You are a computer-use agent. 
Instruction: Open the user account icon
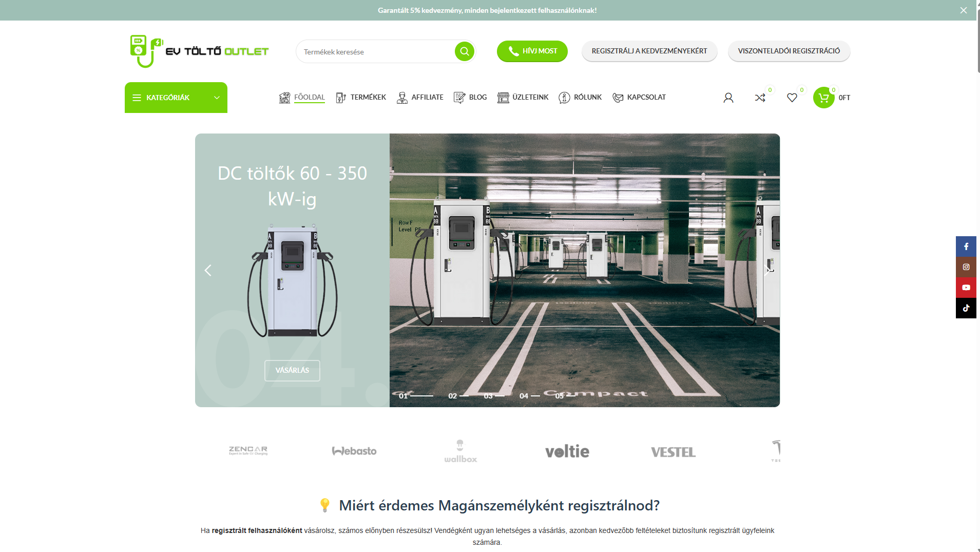tap(728, 98)
